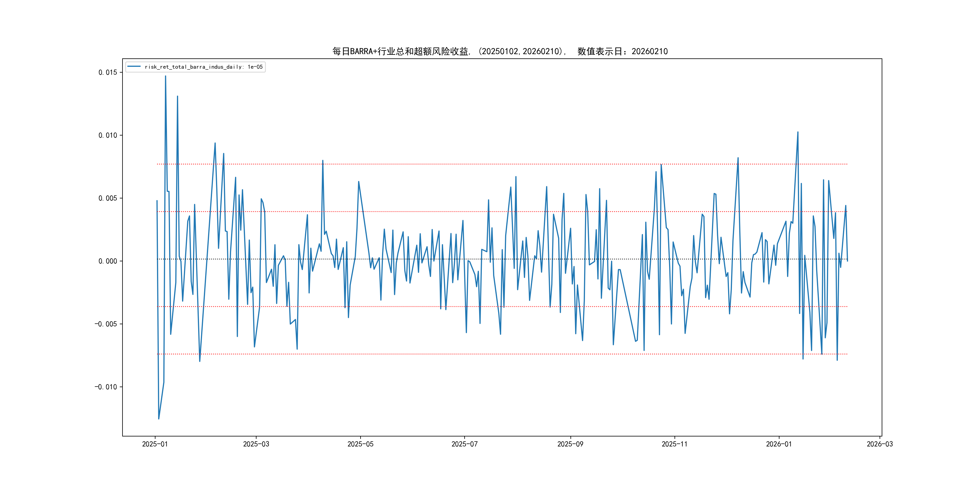Click the lowest trough of the blue line

click(x=158, y=419)
